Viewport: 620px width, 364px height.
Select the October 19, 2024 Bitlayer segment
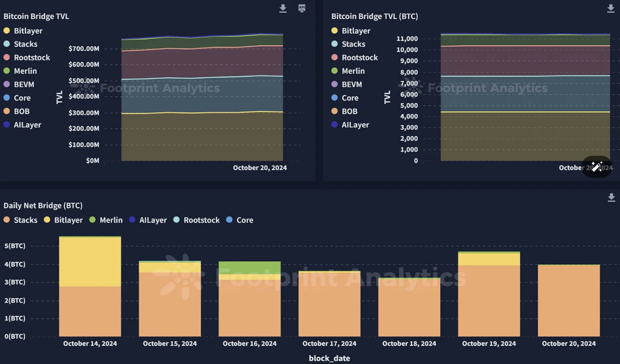(489, 259)
